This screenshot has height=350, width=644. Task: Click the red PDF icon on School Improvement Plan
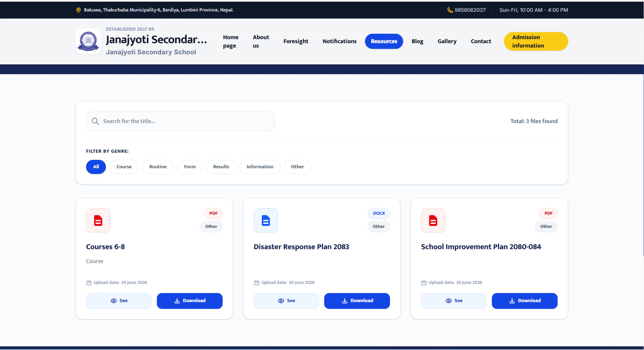pyautogui.click(x=433, y=221)
